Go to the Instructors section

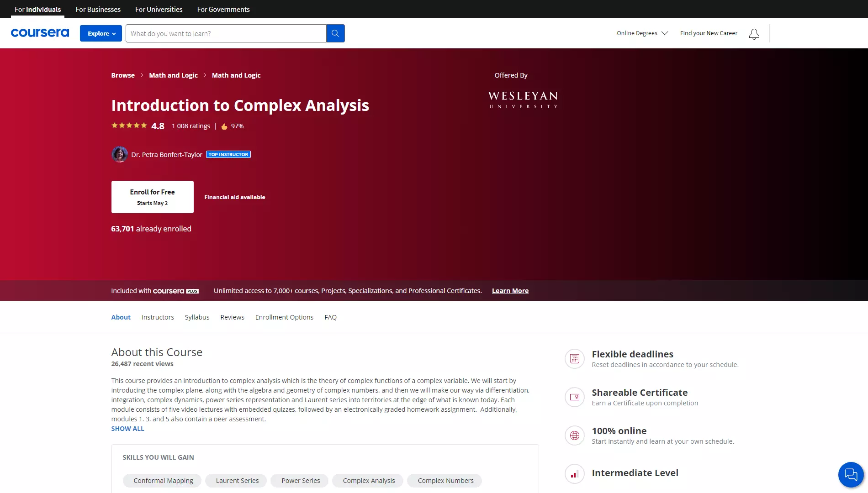158,317
